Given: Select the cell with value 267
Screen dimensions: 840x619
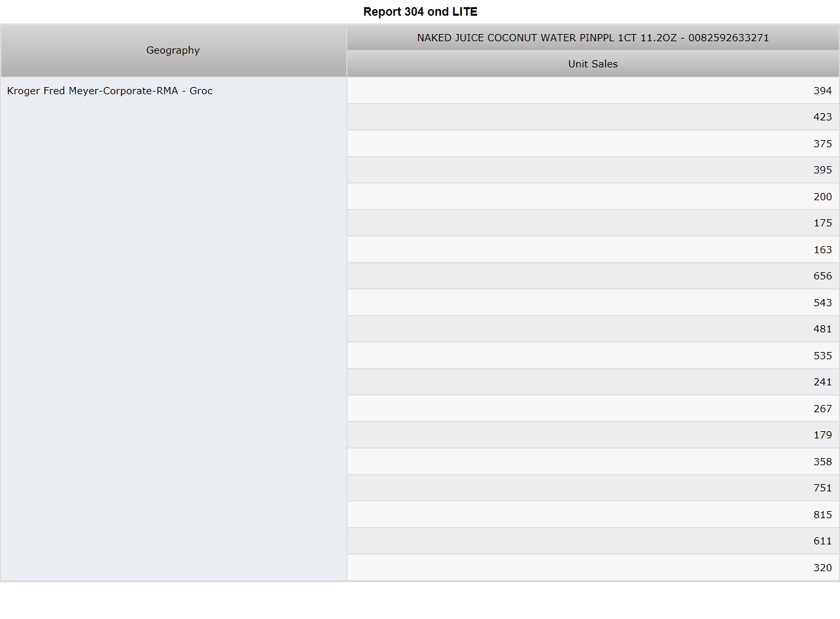Looking at the screenshot, I should coord(593,408).
